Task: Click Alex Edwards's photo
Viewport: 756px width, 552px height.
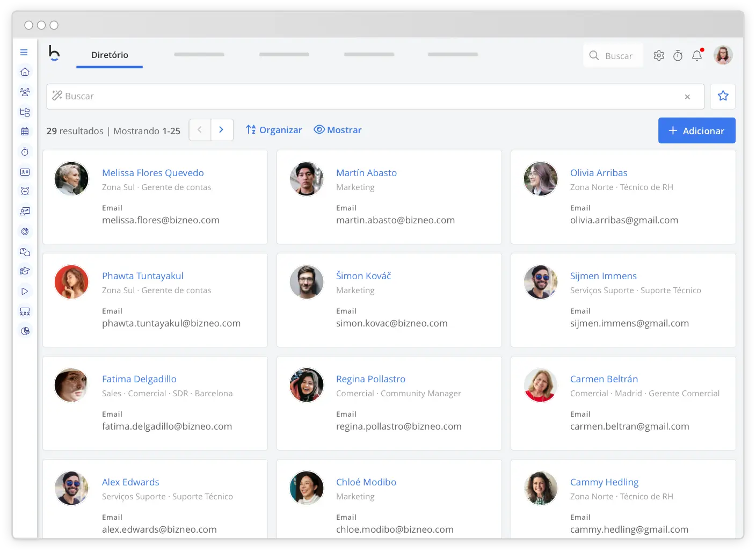Action: 71,488
